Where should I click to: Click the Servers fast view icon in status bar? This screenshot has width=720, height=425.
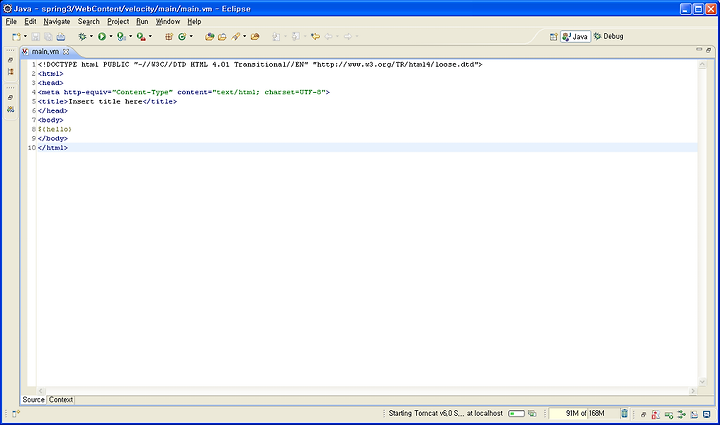coord(669,414)
